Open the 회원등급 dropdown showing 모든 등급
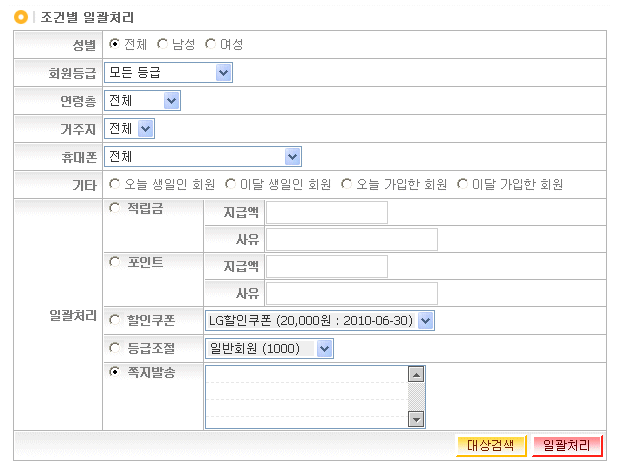 (168, 72)
